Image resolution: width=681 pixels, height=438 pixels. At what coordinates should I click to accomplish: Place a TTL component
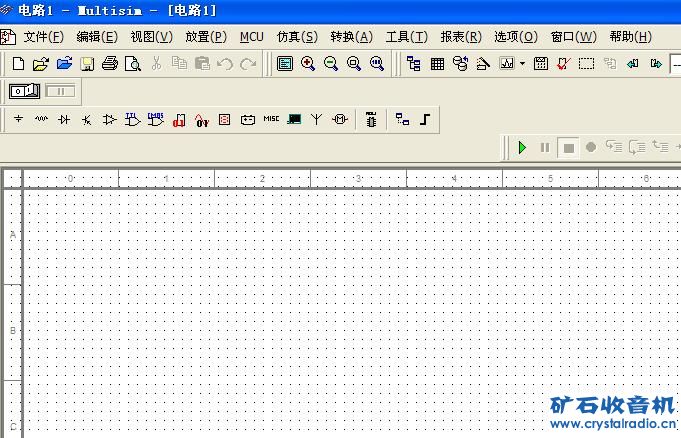132,119
